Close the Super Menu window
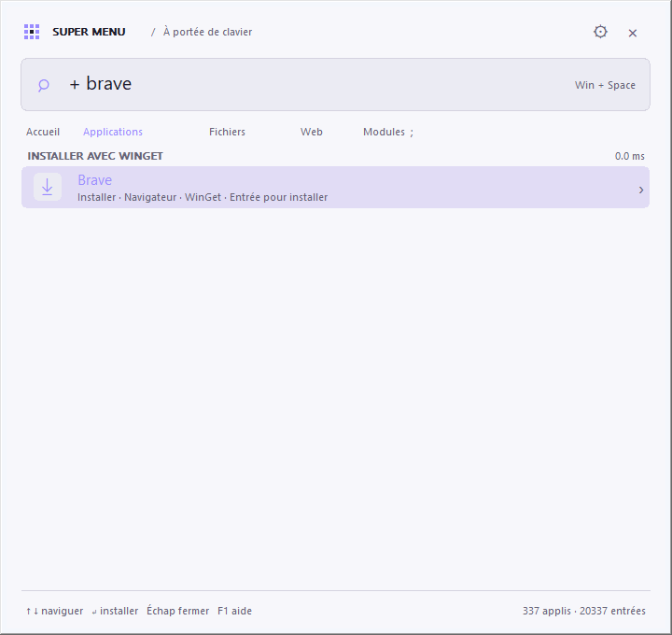The image size is (672, 635). (x=632, y=33)
